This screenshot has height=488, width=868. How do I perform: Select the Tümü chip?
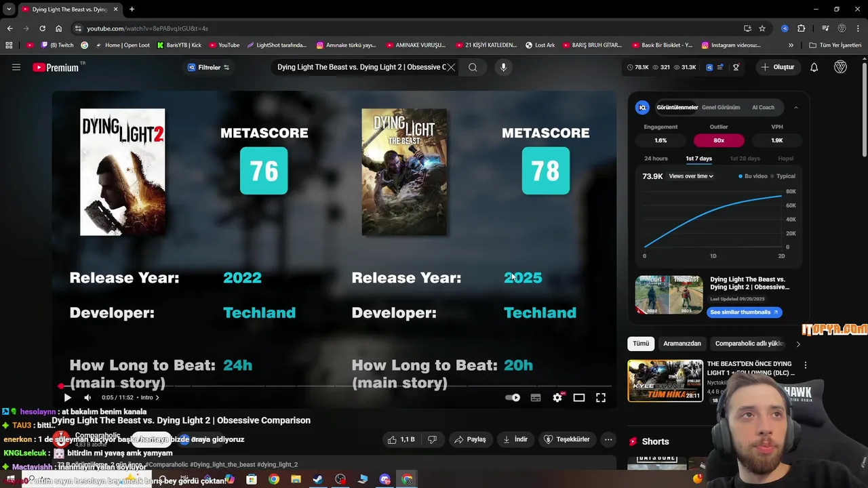pos(641,344)
